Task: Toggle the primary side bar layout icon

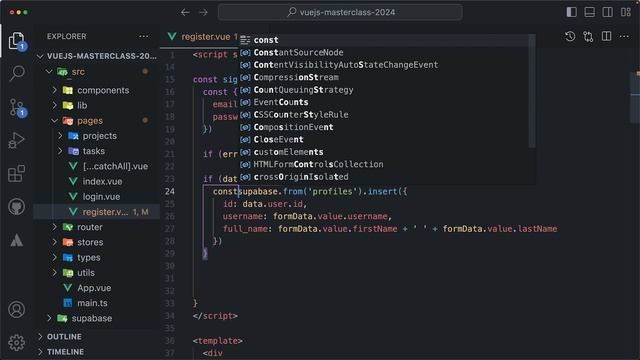Action: tap(571, 12)
